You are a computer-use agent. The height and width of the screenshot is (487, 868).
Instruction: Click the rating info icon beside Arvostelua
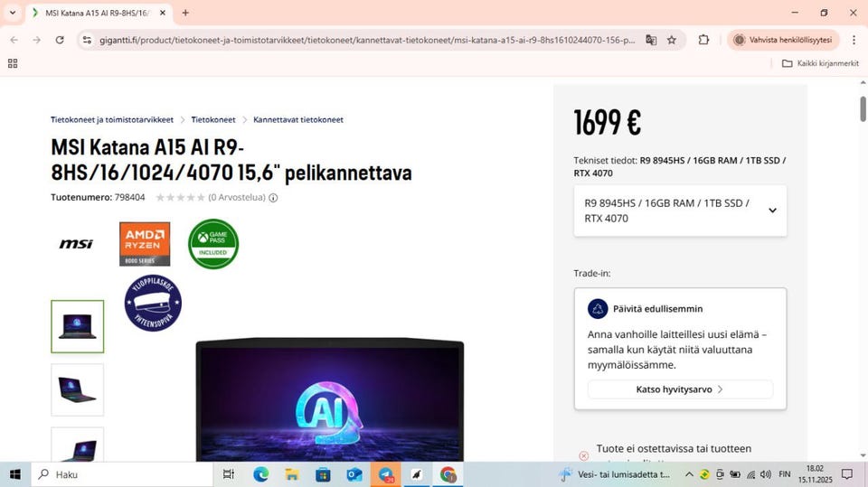273,198
